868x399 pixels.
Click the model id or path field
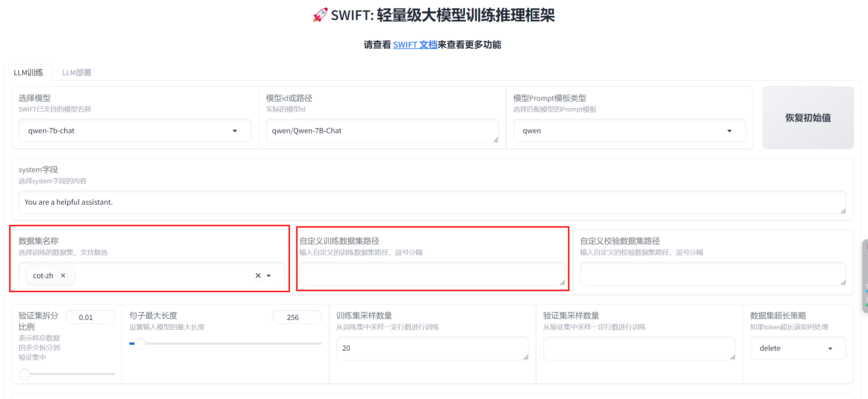click(382, 131)
